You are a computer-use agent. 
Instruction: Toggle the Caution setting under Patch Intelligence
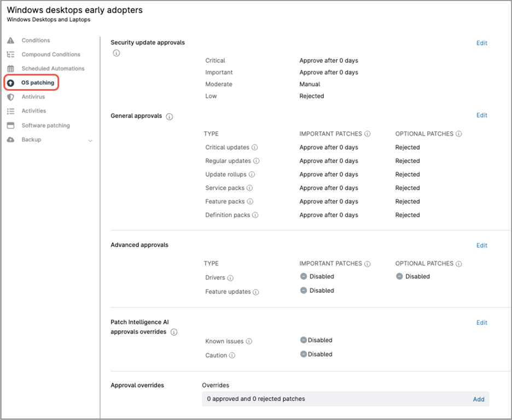pos(304,354)
